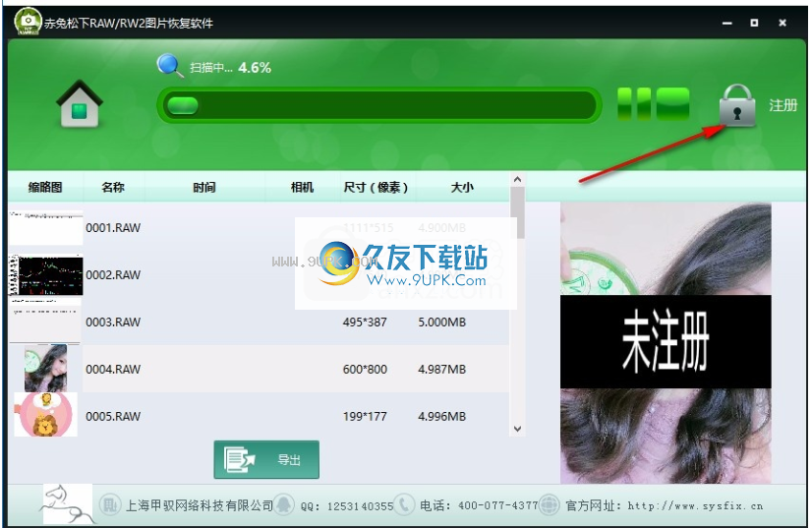The width and height of the screenshot is (812, 528).
Task: Click dimension 199*177 cell
Action: (365, 417)
